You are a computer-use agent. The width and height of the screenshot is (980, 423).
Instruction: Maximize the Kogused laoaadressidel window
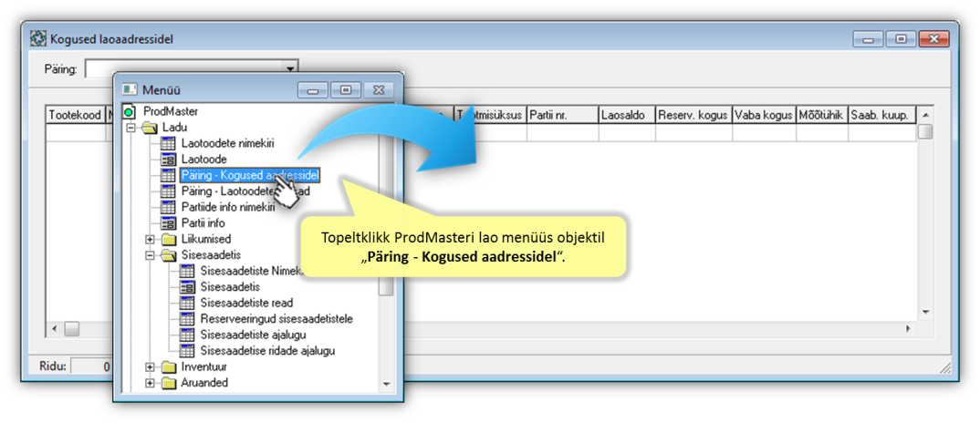[902, 38]
